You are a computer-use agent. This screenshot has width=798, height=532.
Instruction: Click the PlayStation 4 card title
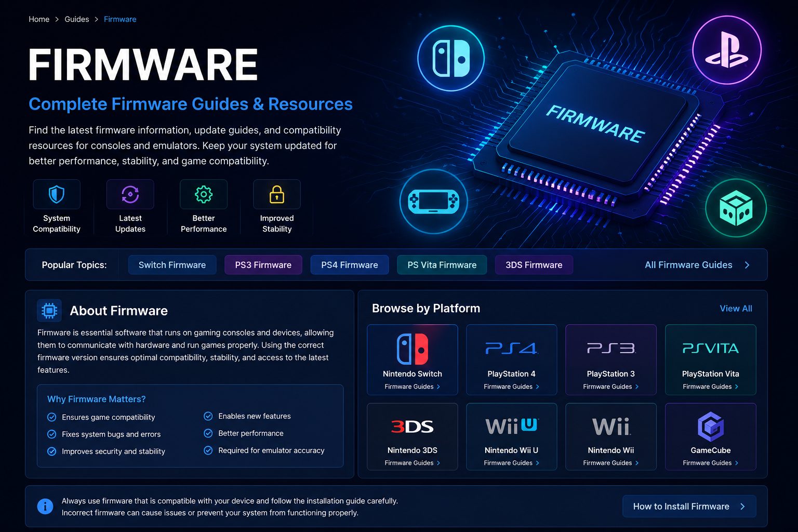(512, 374)
